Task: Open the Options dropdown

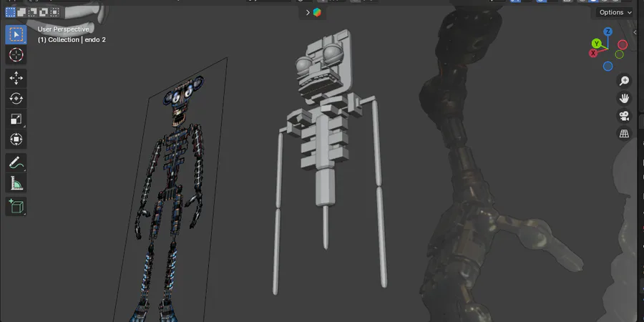Action: coord(615,12)
